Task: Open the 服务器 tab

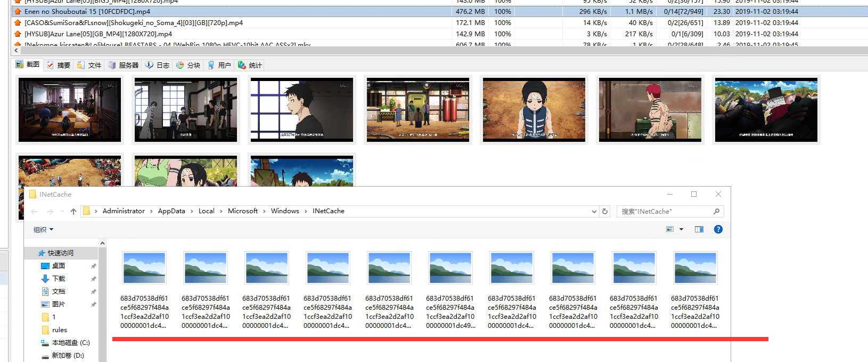Action: 124,65
